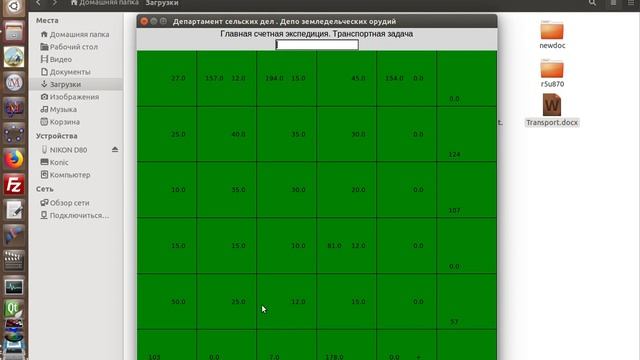
Task: Launch Firefox from the dock
Action: click(x=14, y=159)
